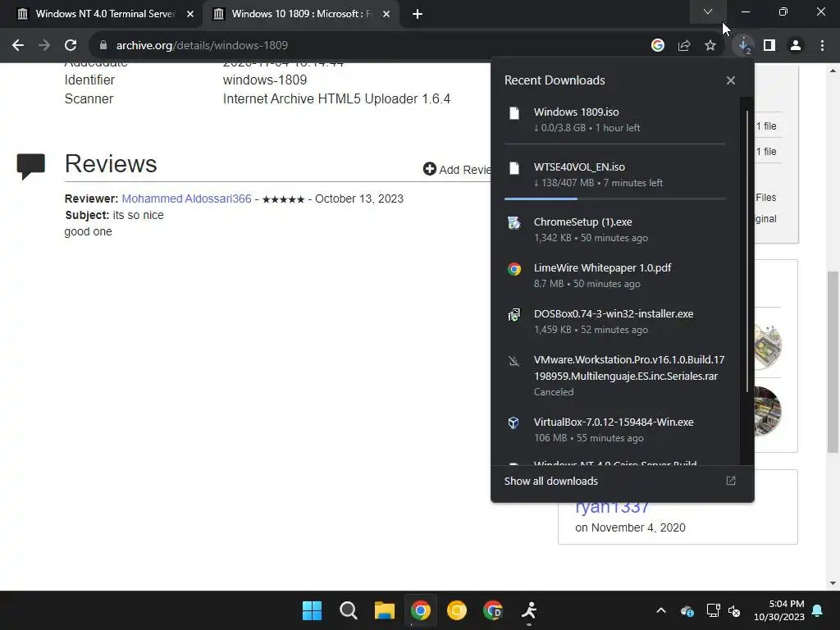840x630 pixels.
Task: View site information lock icon
Action: [x=103, y=46]
